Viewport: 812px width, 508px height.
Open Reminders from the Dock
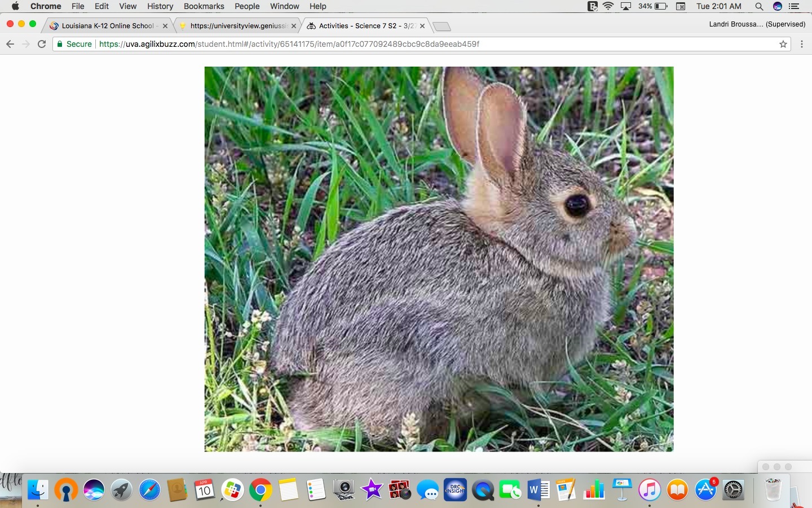[x=316, y=490]
